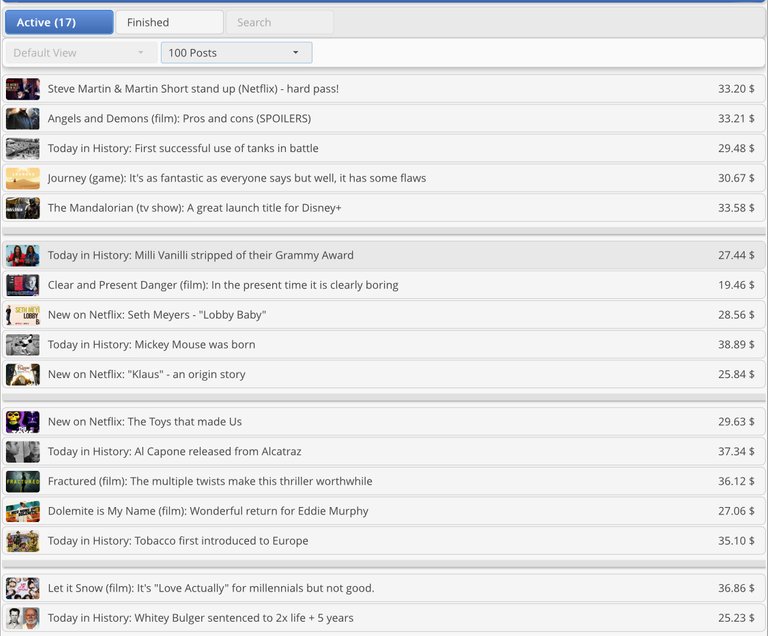
Task: Click the 30.67 $ payout value
Action: click(x=736, y=178)
